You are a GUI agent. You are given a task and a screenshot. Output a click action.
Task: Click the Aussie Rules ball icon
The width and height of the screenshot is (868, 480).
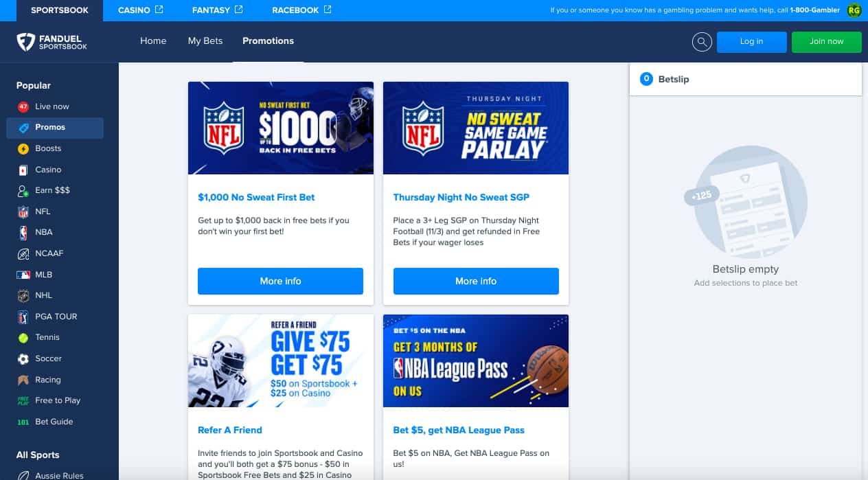click(23, 475)
